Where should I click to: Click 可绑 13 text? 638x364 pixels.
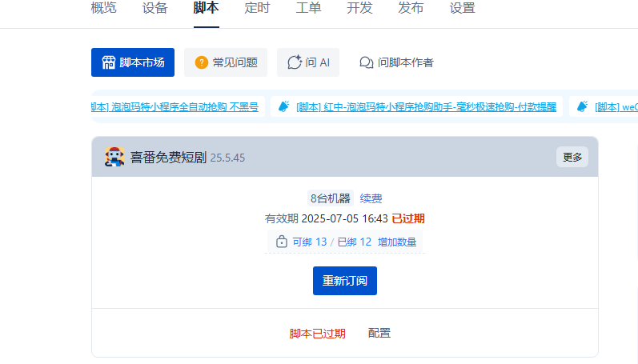pyautogui.click(x=310, y=242)
